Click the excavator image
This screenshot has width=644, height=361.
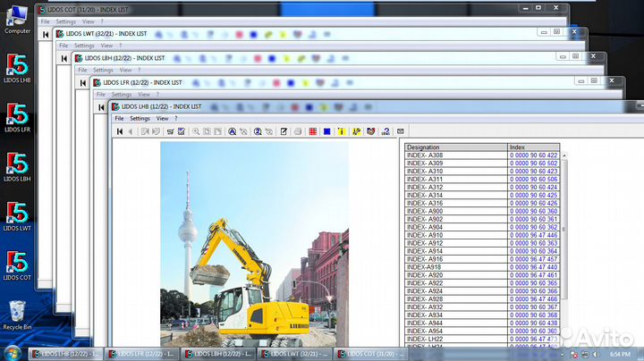tap(254, 245)
